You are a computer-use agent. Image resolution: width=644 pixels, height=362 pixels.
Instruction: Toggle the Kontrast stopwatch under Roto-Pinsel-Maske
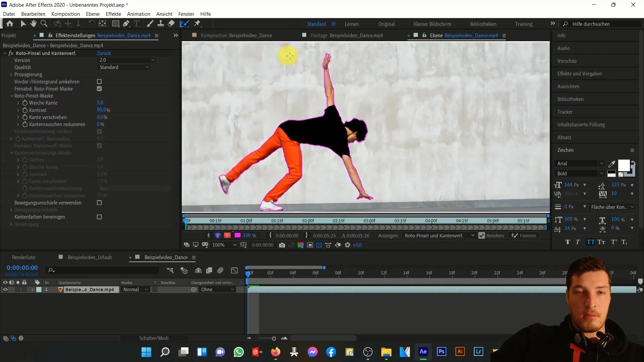pyautogui.click(x=25, y=110)
